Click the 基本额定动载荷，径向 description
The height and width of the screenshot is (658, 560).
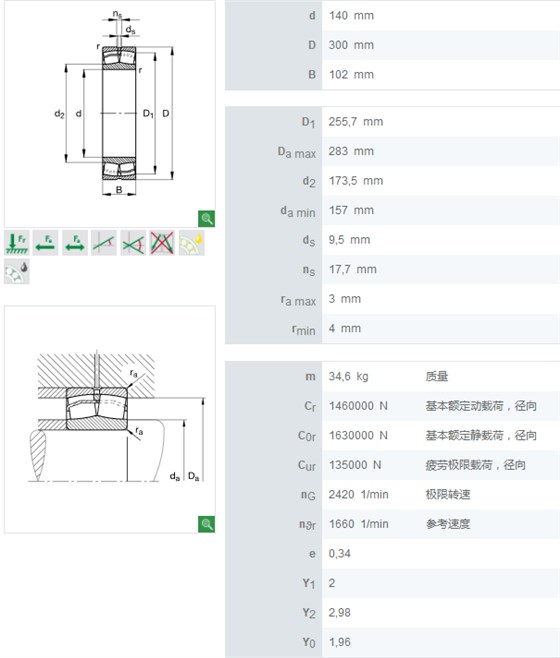[481, 406]
